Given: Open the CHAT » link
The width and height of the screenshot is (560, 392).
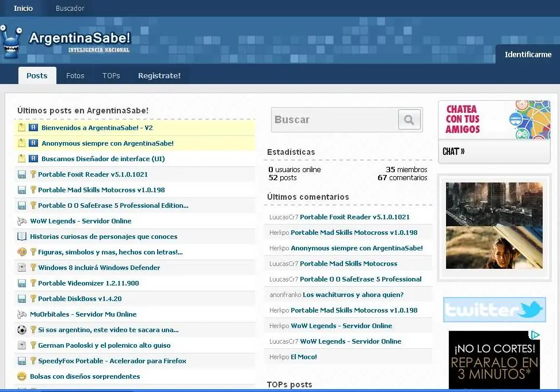Looking at the screenshot, I should pyautogui.click(x=454, y=151).
